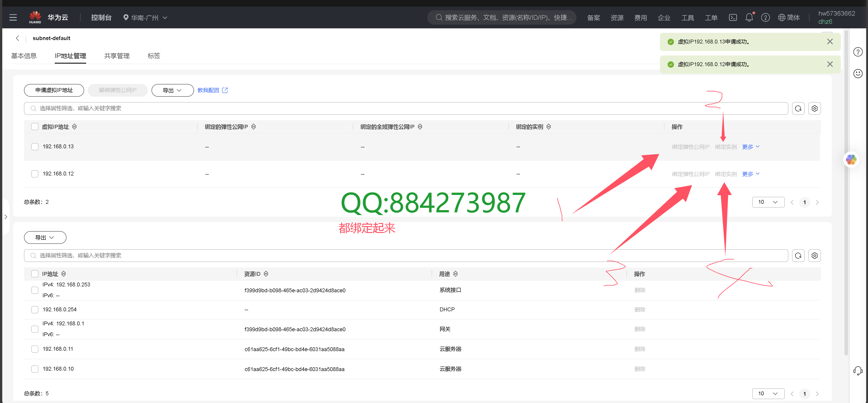Close the 192.168.0.12 success notification
Viewport: 868px width, 403px height.
click(x=830, y=64)
